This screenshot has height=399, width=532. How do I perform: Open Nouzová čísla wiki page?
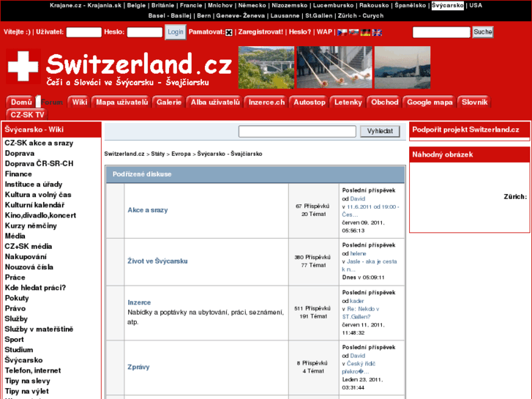coord(29,267)
